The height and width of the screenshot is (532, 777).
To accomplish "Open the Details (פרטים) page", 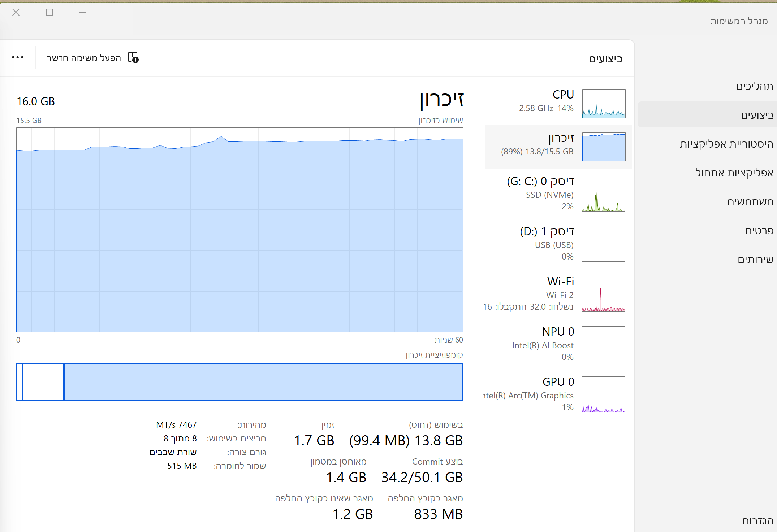I will click(x=759, y=231).
